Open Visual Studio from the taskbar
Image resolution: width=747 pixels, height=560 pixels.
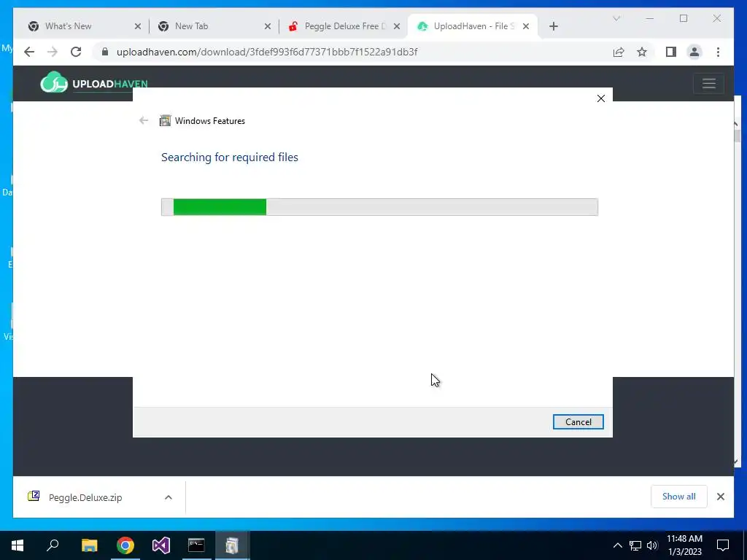pyautogui.click(x=161, y=545)
